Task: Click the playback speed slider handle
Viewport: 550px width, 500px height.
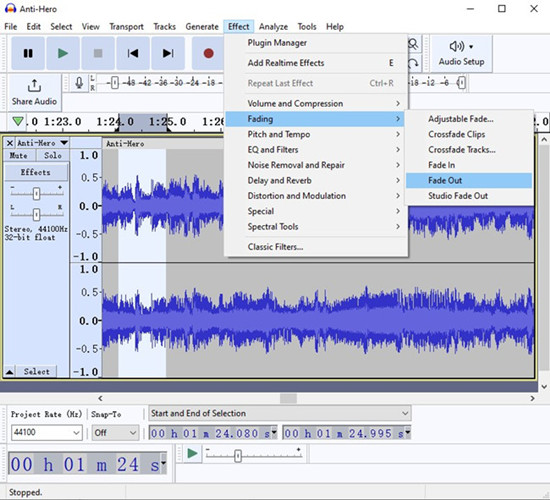Action: (238, 456)
